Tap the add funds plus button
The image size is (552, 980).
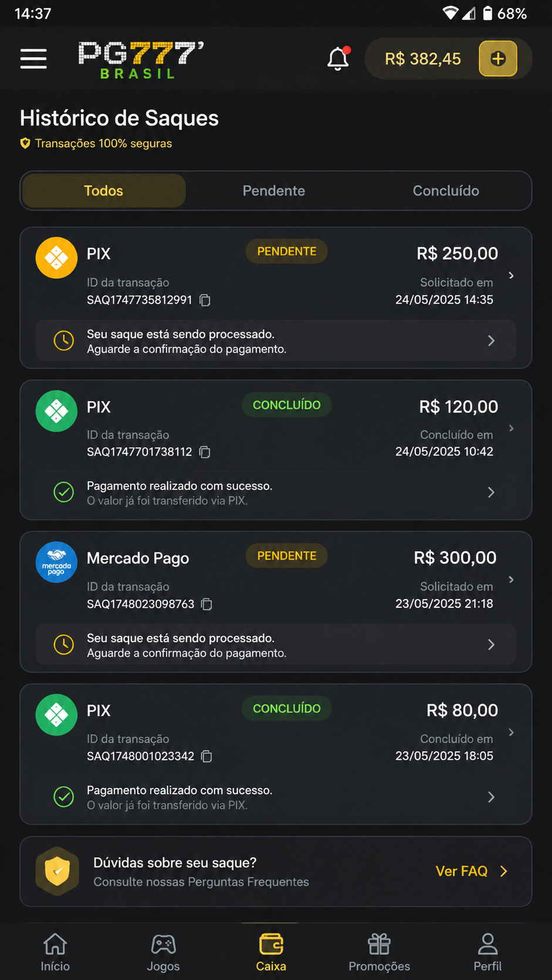click(498, 59)
